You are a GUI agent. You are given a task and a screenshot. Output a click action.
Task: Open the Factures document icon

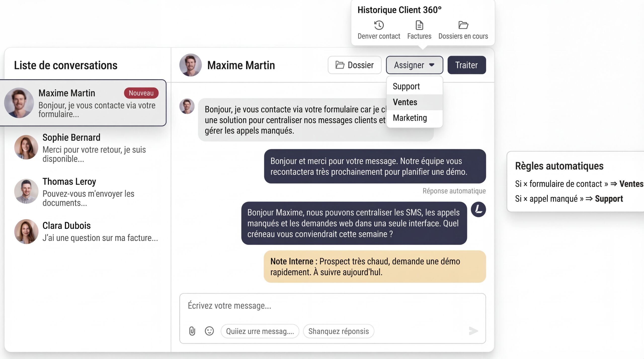coord(419,25)
